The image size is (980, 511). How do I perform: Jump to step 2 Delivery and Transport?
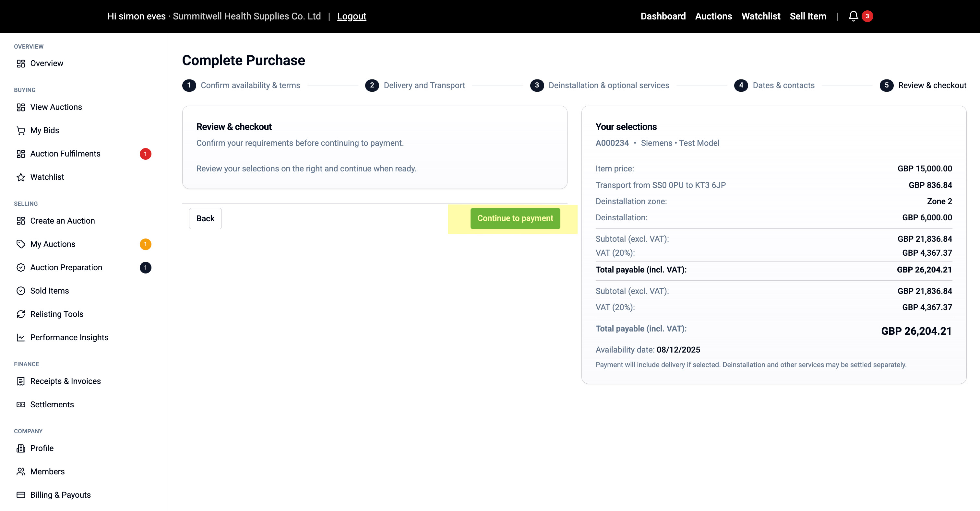tap(424, 85)
